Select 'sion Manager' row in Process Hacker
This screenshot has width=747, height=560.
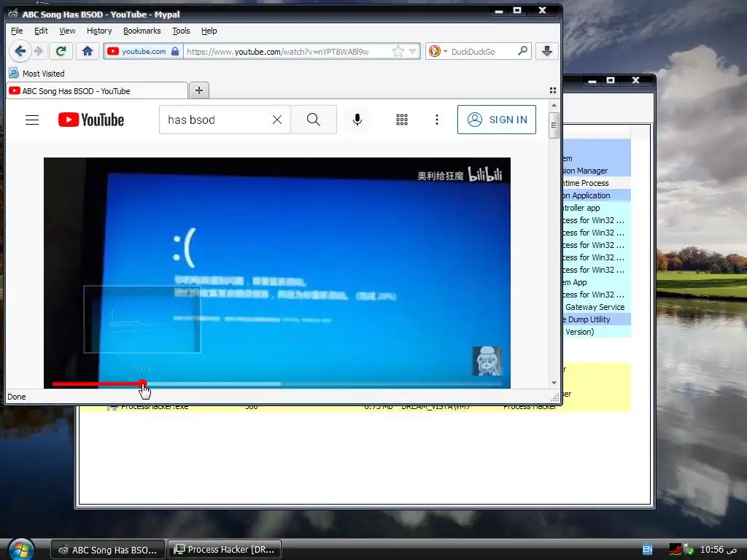pos(597,171)
